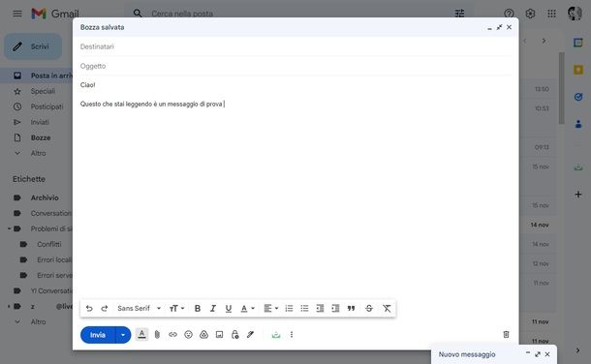Toggle confidential mode lock icon
591x364 pixels.
(234, 335)
